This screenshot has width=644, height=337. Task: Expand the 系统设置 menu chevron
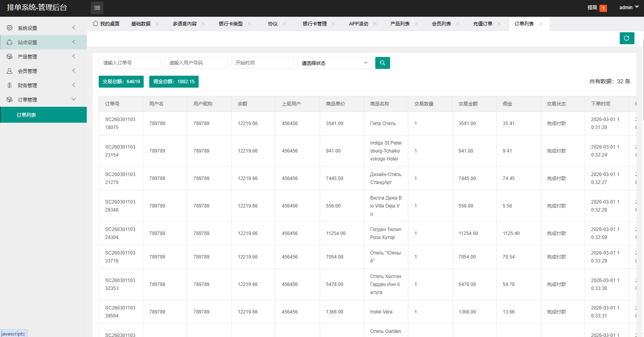(x=74, y=27)
